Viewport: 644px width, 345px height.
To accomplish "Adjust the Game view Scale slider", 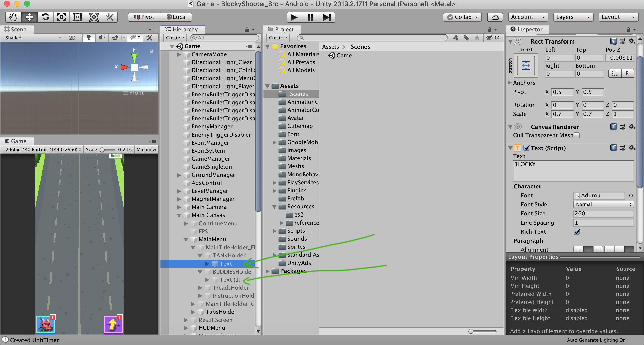I will tap(102, 150).
